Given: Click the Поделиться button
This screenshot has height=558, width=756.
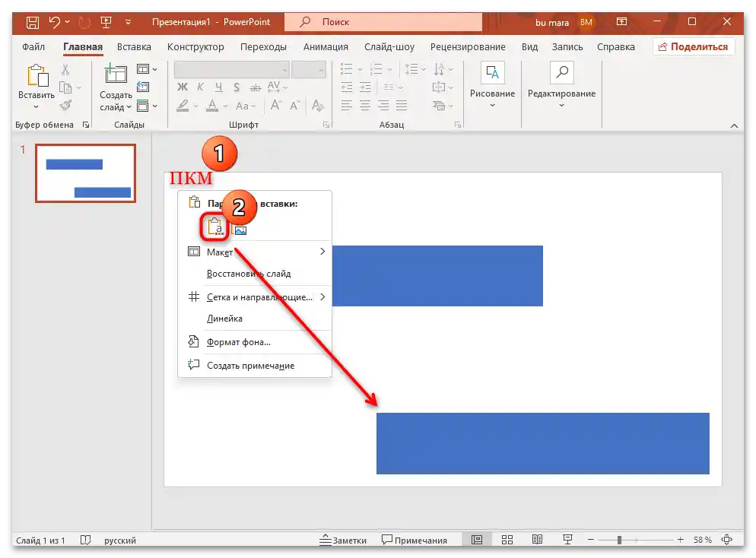Looking at the screenshot, I should tap(694, 46).
